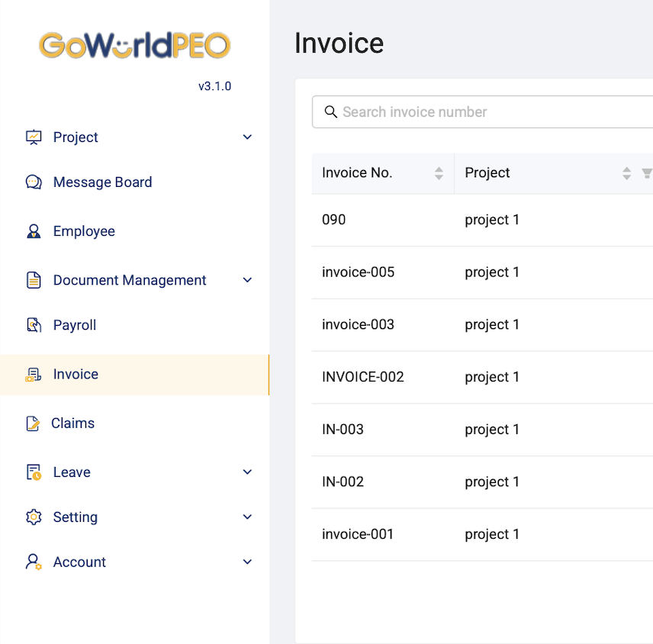This screenshot has width=653, height=644.
Task: Click the Search invoice number field
Action: pos(488,112)
